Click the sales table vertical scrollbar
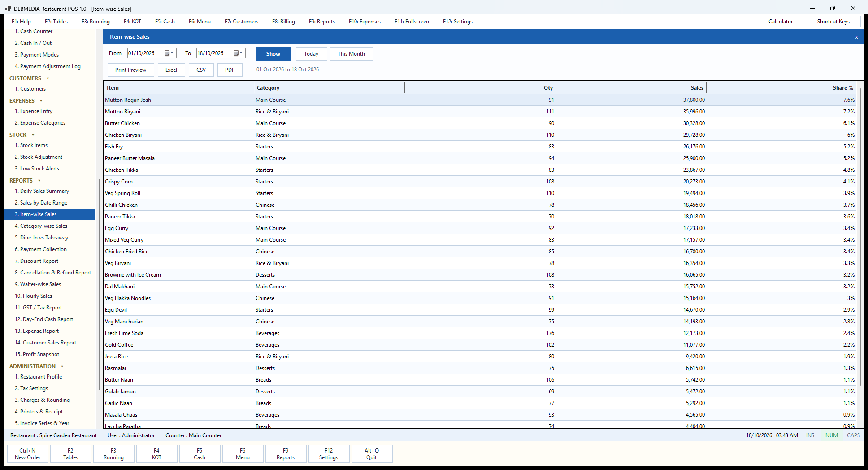 860,237
